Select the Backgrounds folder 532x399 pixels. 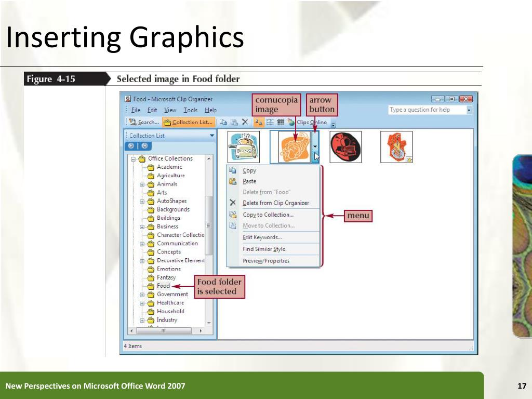[x=169, y=209]
